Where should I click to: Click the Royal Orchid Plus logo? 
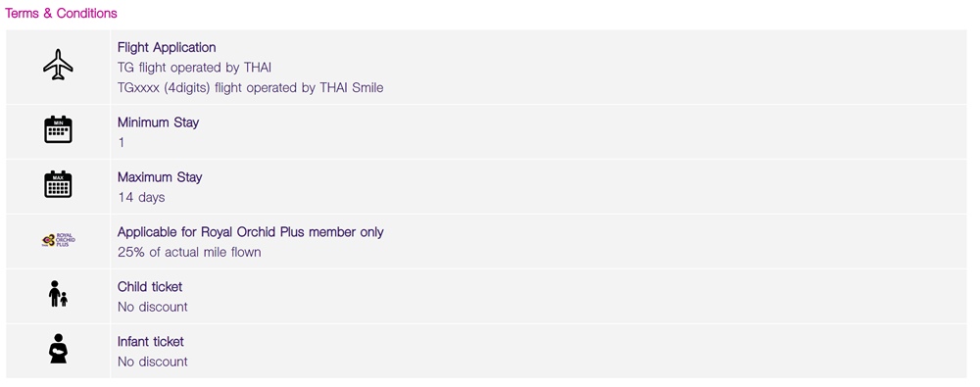(x=58, y=240)
